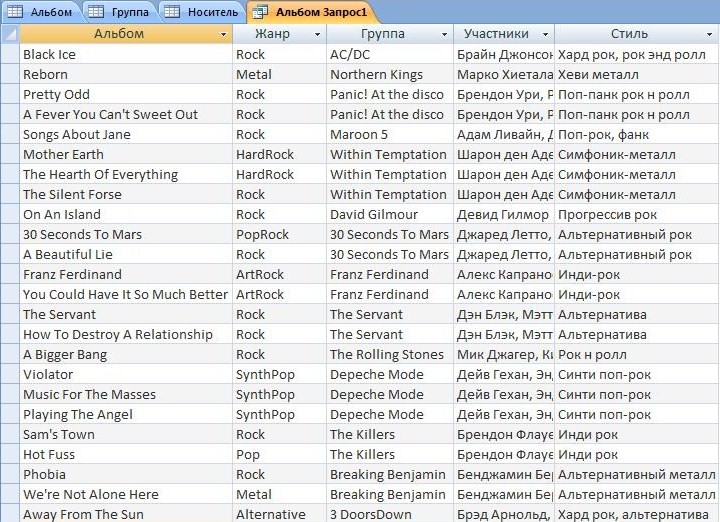Screen dimensions: 720x522
Task: Click the '3 DoorsDown' group cell
Action: [390, 514]
